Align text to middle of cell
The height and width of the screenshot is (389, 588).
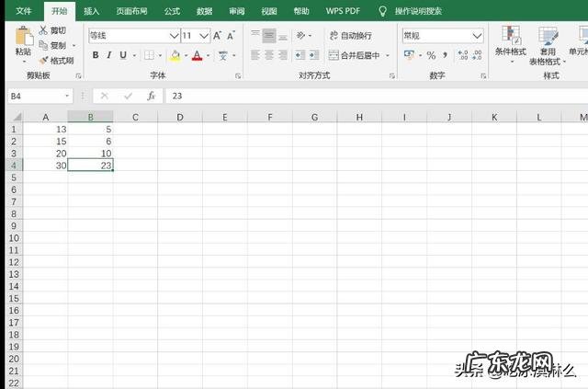click(269, 35)
